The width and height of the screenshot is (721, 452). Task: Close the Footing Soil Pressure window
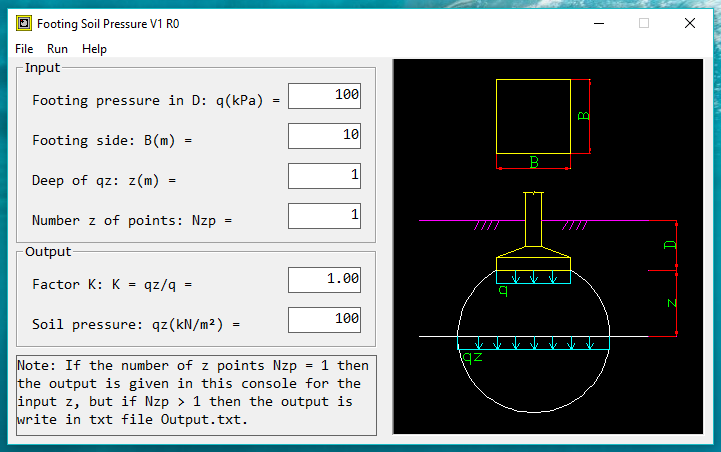click(x=690, y=23)
